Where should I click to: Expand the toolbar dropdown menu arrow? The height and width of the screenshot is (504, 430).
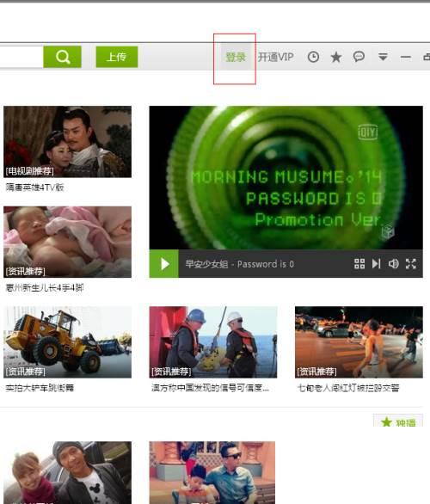coord(383,58)
